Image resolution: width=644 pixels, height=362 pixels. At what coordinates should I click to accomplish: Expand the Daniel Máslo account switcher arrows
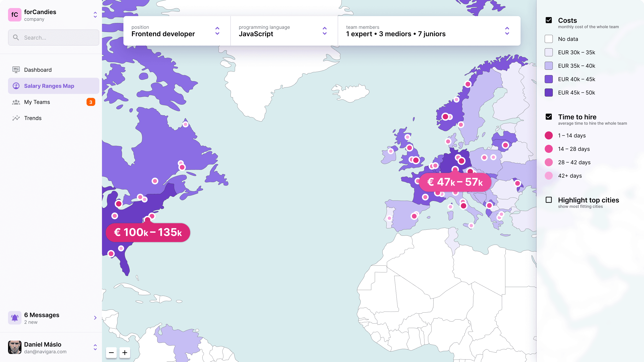[x=95, y=347]
